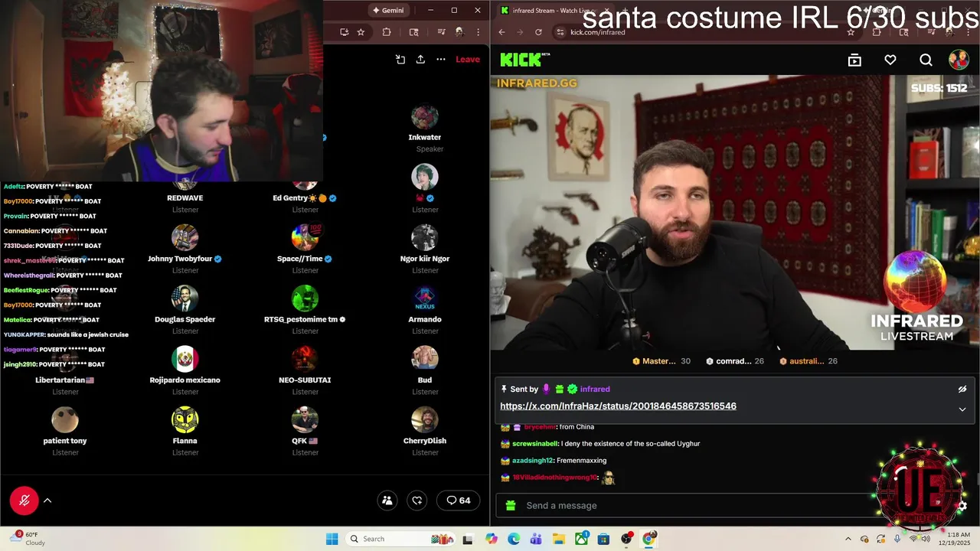Hide the pinned chat message
Screen dimensions: 980x551
962,390
